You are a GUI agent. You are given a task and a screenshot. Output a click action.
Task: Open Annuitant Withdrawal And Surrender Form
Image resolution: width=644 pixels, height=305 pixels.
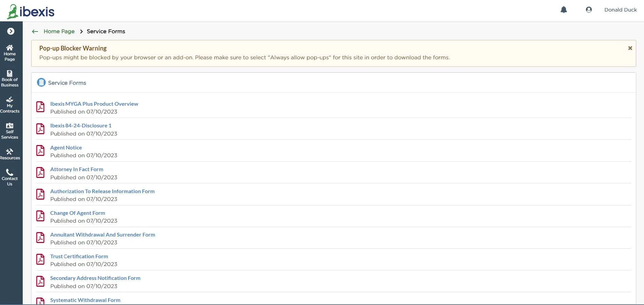click(x=102, y=235)
